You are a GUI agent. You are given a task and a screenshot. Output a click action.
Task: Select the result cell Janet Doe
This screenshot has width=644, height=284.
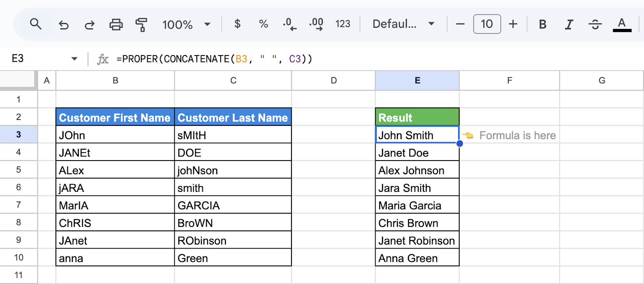(x=417, y=152)
